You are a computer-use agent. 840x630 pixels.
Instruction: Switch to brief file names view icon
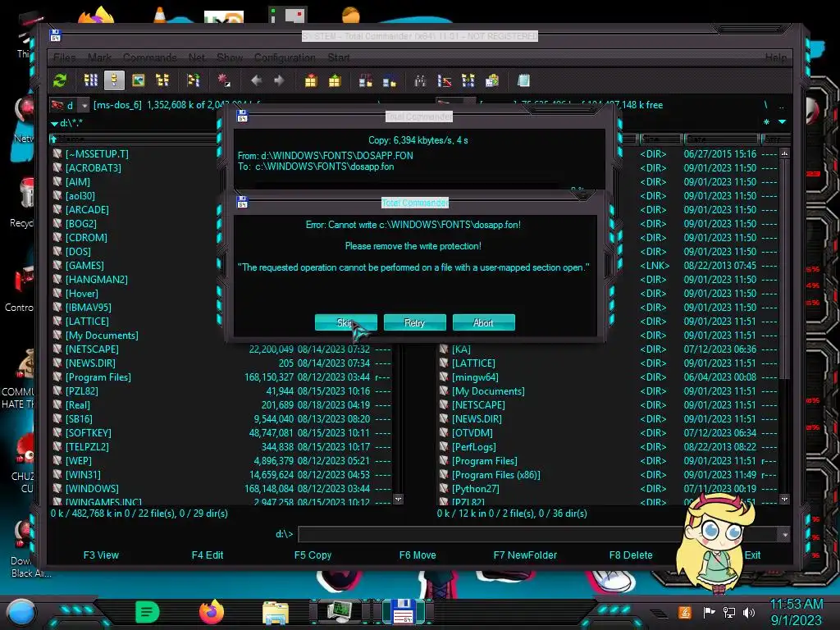tap(90, 81)
